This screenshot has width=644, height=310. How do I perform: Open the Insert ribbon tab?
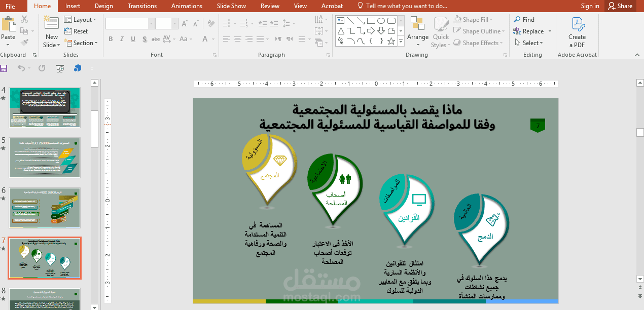[73, 6]
